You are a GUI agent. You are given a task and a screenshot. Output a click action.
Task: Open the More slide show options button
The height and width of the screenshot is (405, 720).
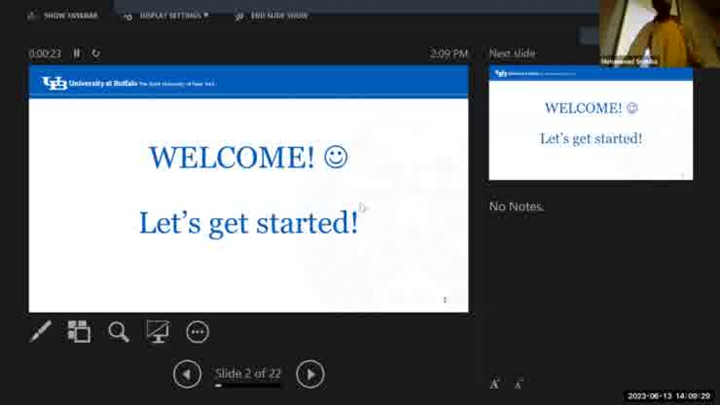pyautogui.click(x=197, y=332)
